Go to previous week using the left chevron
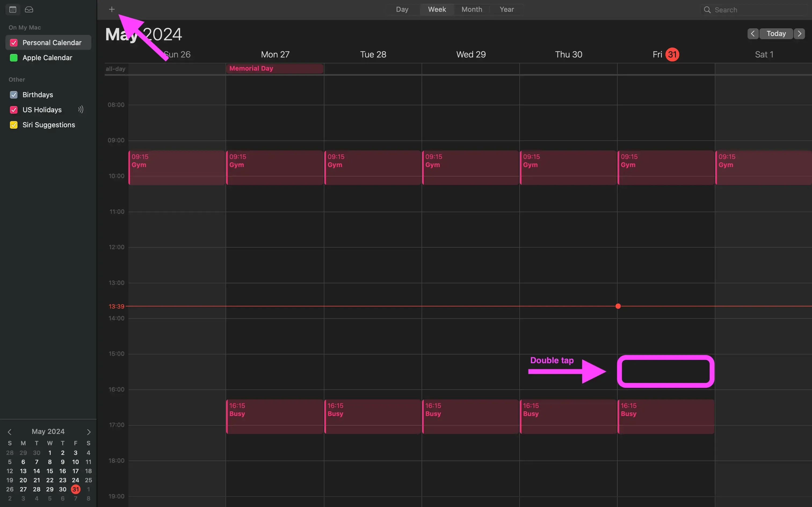The image size is (812, 507). tap(753, 34)
